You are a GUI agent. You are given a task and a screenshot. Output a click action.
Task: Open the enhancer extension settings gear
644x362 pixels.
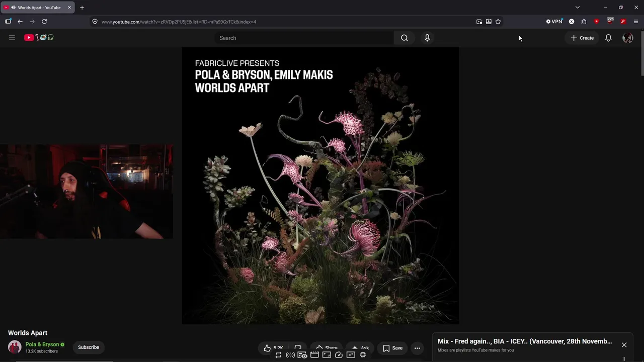click(x=363, y=355)
